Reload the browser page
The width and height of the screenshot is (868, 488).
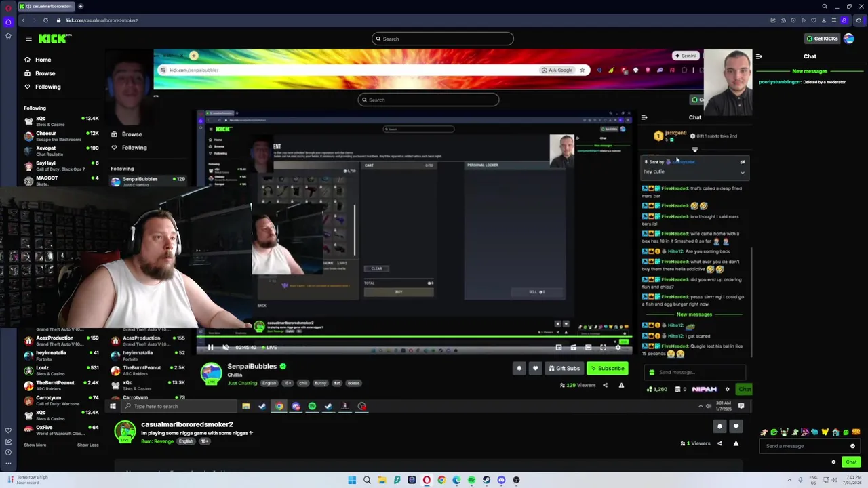[x=45, y=20]
